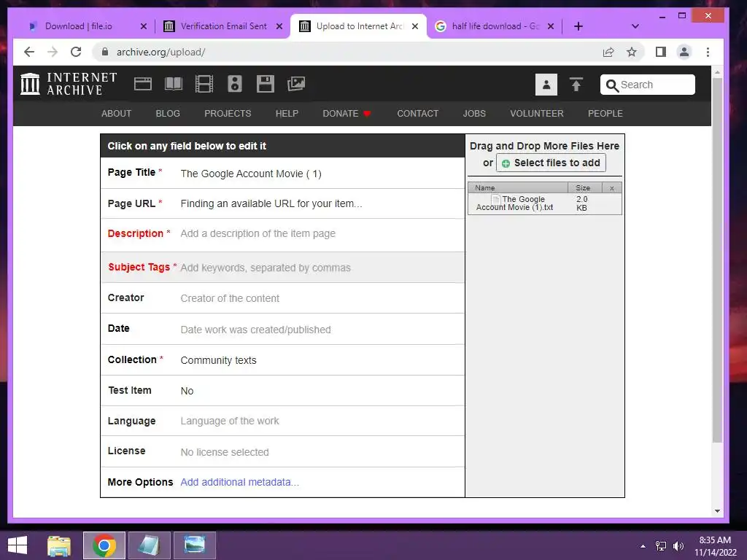Close the Download file.io tab
747x560 pixels.
tap(144, 26)
